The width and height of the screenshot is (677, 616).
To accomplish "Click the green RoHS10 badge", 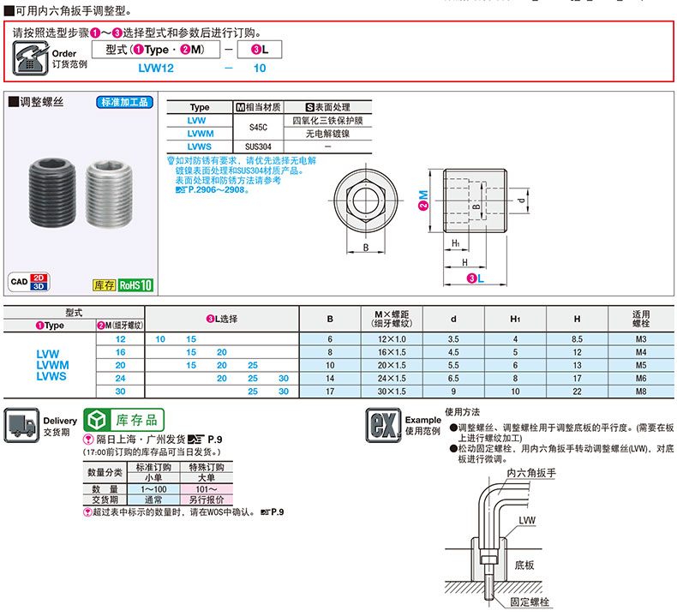I will (x=135, y=284).
